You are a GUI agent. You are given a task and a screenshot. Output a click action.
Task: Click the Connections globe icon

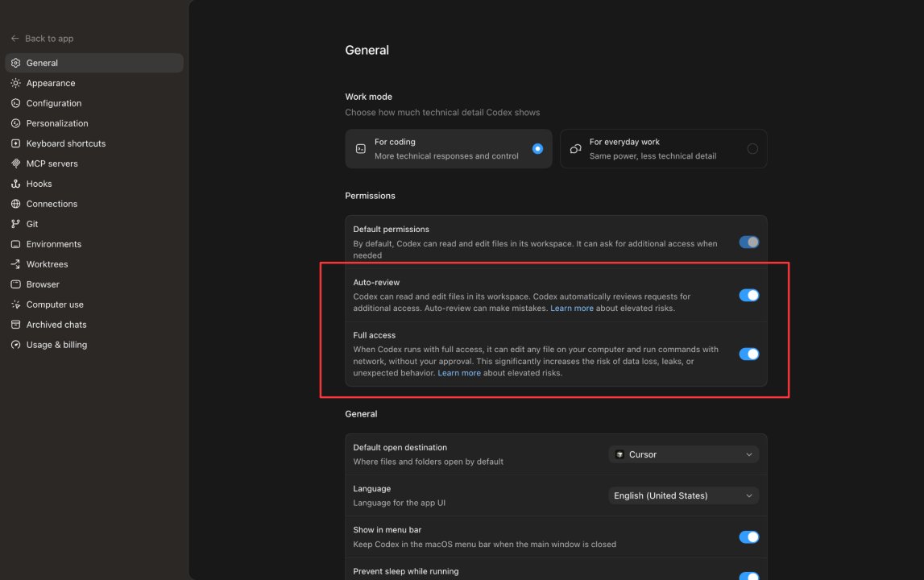[16, 204]
